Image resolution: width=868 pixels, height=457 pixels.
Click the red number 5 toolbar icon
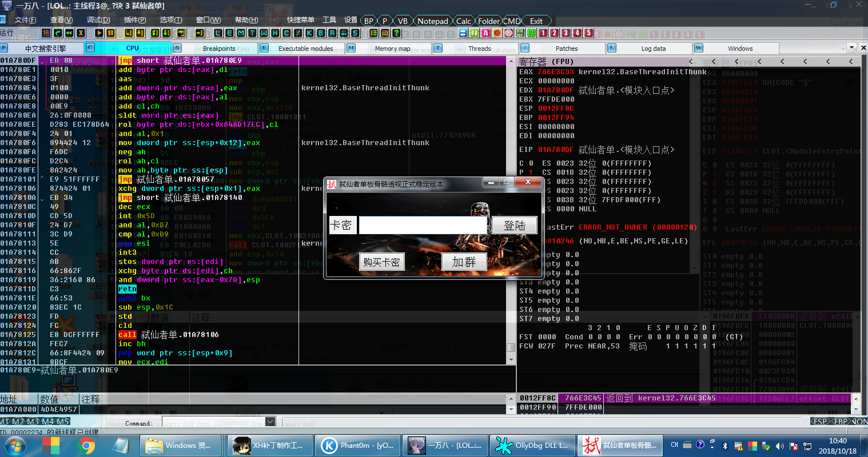point(588,33)
